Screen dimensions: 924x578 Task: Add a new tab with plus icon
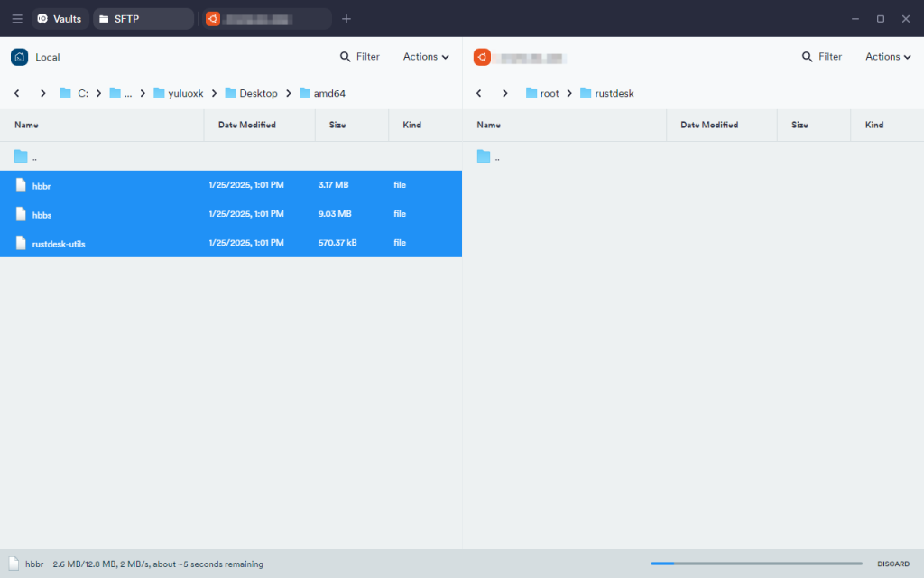click(346, 19)
